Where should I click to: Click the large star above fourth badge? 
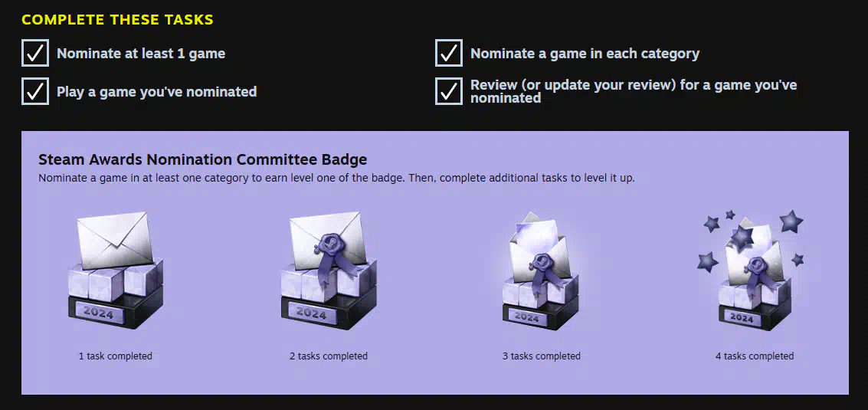pyautogui.click(x=791, y=221)
